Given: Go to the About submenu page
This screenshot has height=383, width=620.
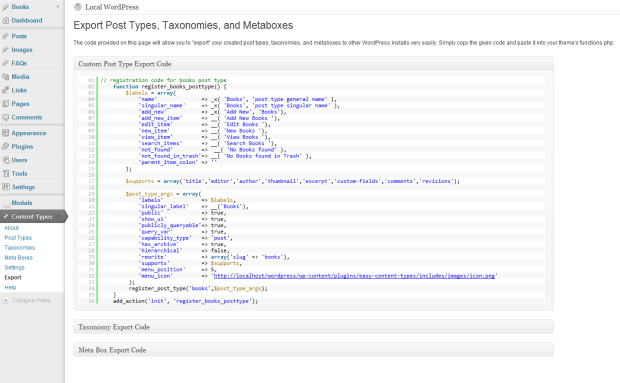Looking at the screenshot, I should [11, 228].
